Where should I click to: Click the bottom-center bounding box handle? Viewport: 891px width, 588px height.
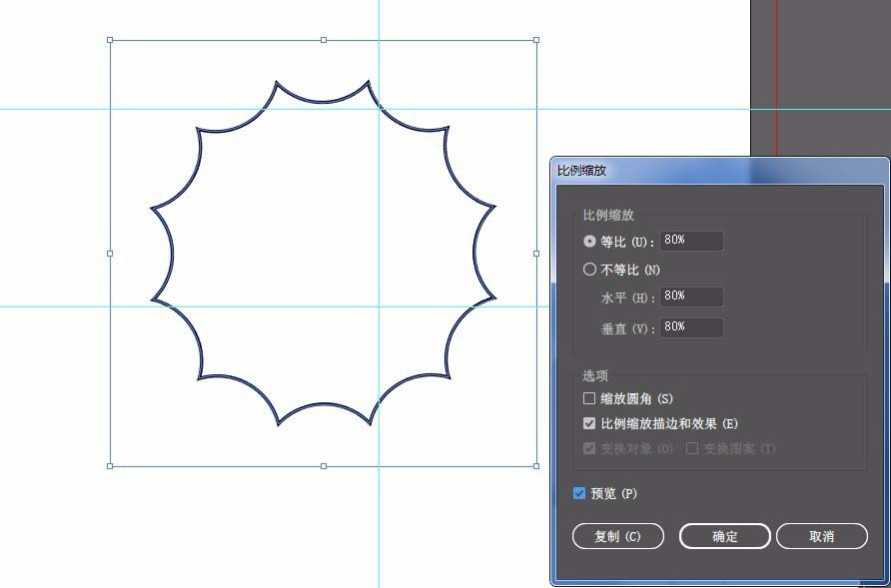pos(324,466)
